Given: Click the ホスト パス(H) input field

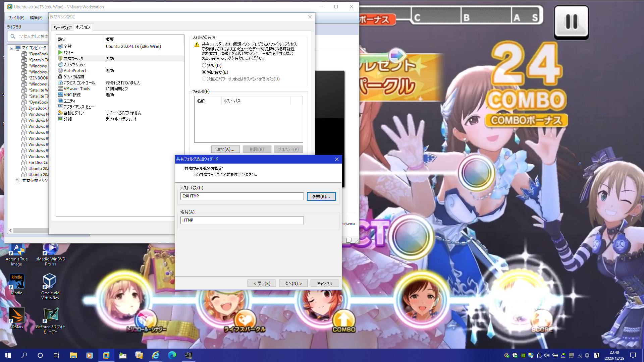Looking at the screenshot, I should 242,196.
